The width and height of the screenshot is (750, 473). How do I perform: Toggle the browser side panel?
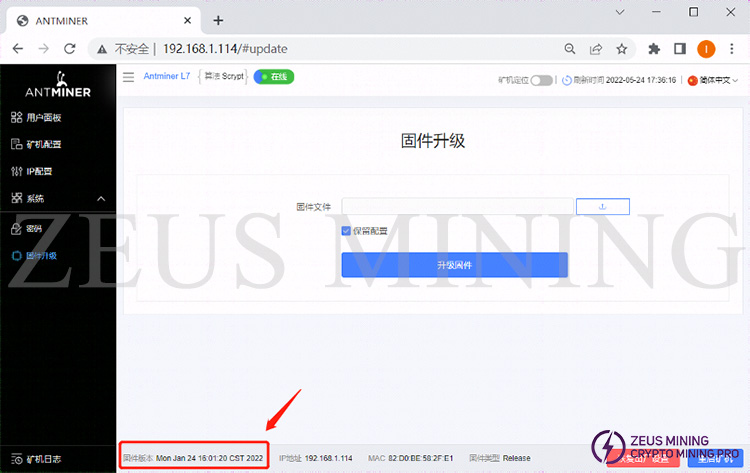coord(680,49)
